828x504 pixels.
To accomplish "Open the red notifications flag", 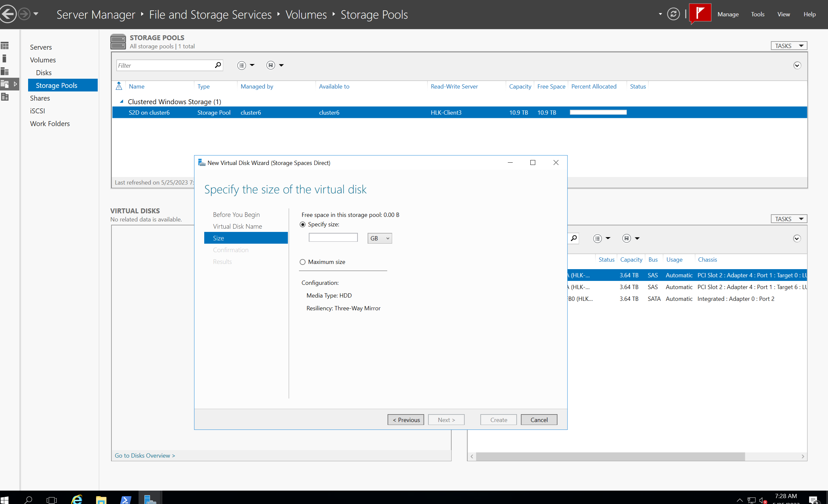I will (x=700, y=13).
